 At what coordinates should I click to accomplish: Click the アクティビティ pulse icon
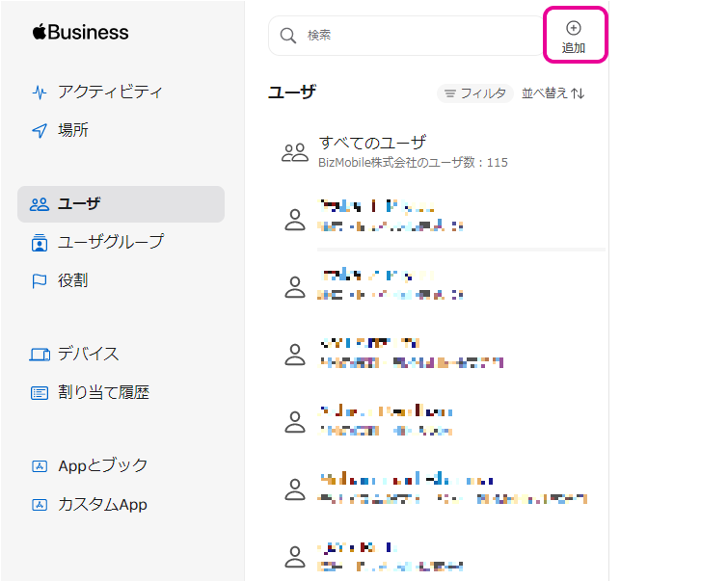40,92
